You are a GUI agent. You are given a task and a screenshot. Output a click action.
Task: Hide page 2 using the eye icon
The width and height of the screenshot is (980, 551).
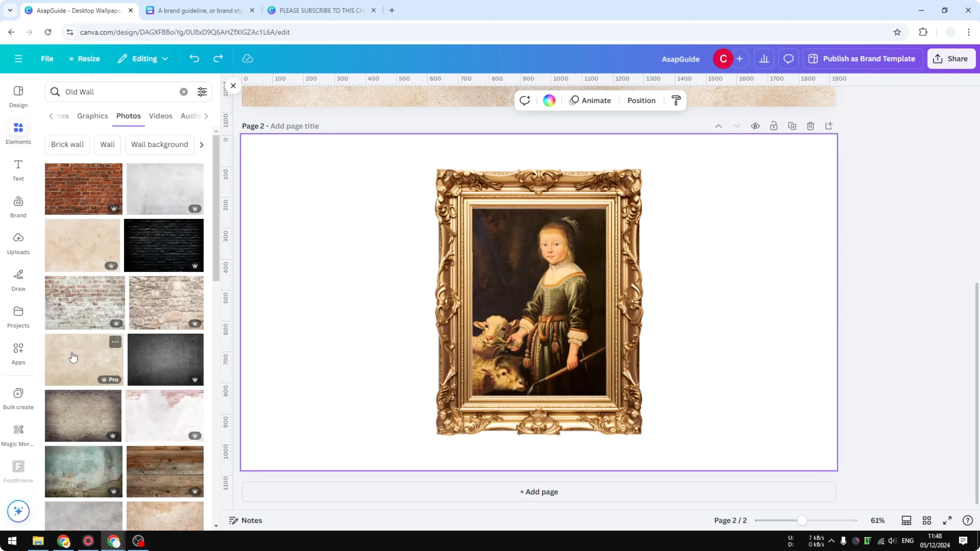(x=756, y=126)
